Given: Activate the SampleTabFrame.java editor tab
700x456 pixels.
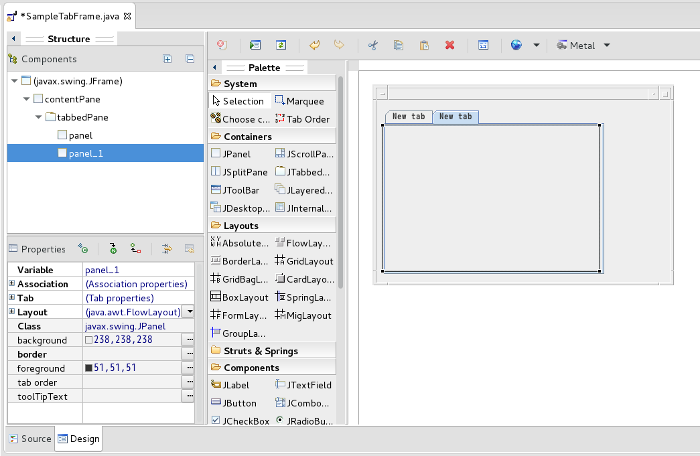Looking at the screenshot, I should click(x=69, y=17).
